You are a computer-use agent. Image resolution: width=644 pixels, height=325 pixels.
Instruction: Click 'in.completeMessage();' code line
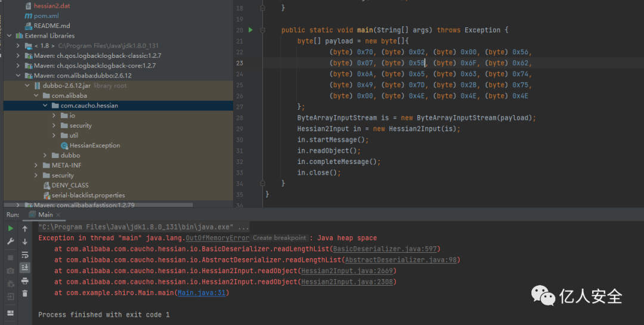click(x=339, y=162)
